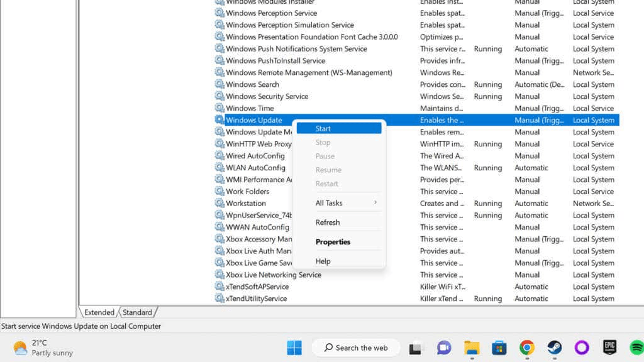Open Google Chrome from the taskbar
This screenshot has width=644, height=362.
(x=526, y=348)
